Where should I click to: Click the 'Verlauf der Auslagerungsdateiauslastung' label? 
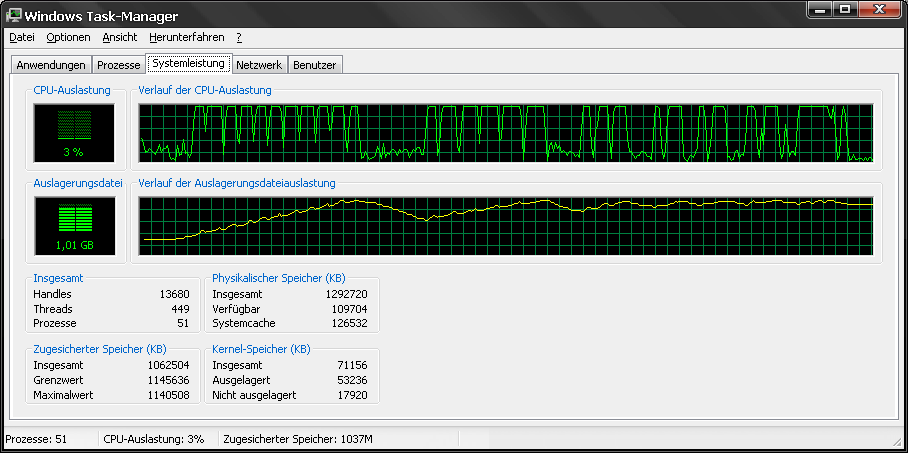tap(237, 183)
